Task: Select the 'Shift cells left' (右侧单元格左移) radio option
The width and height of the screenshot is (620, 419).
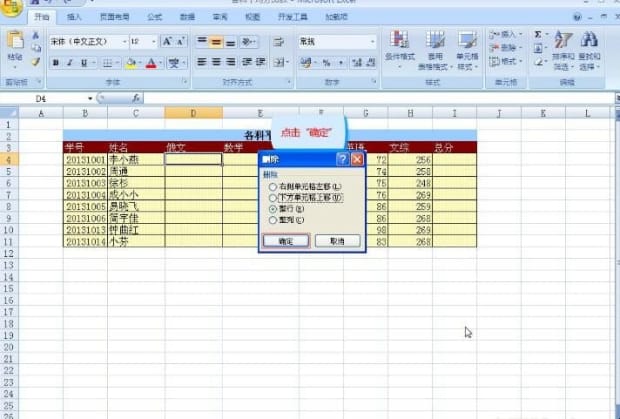Action: (272, 187)
